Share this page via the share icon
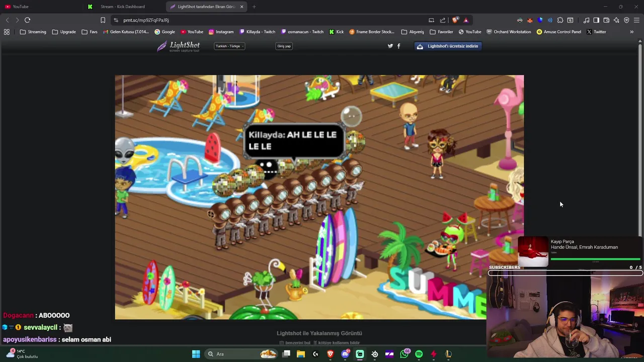The width and height of the screenshot is (644, 362). (x=443, y=20)
